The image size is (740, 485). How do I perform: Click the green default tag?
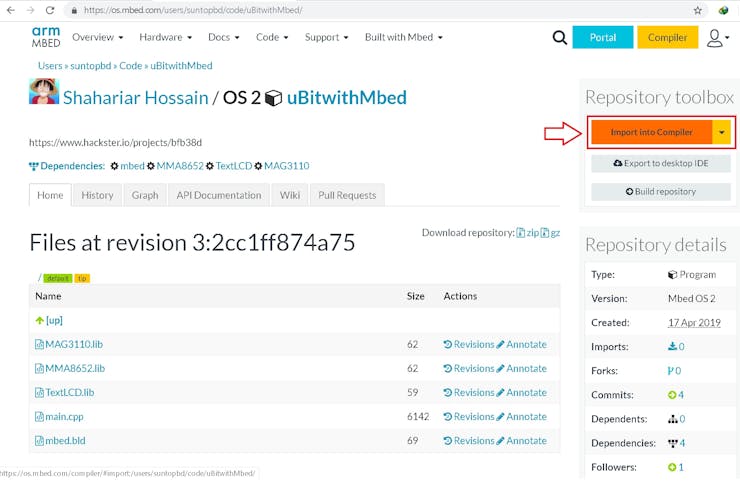58,278
